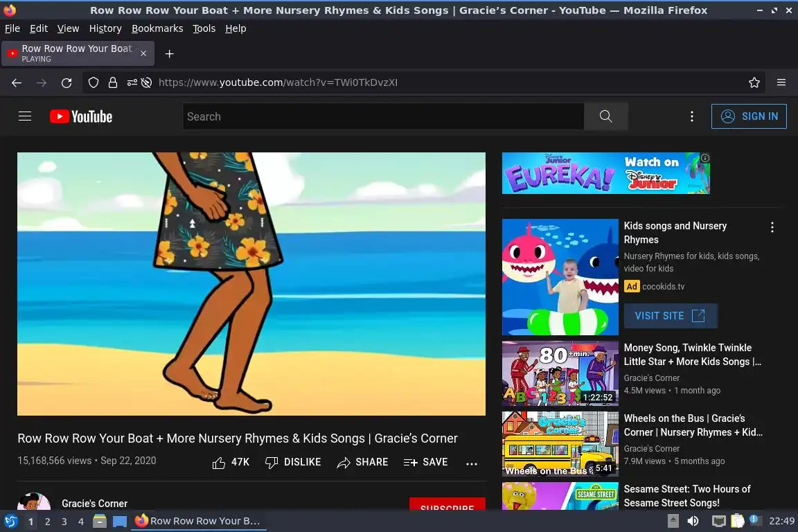Open more actions ellipsis under video

(472, 463)
